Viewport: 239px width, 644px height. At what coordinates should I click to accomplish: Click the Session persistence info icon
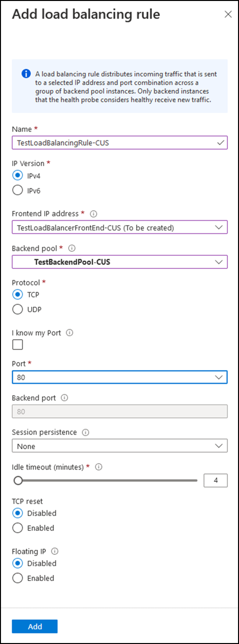tap(86, 432)
